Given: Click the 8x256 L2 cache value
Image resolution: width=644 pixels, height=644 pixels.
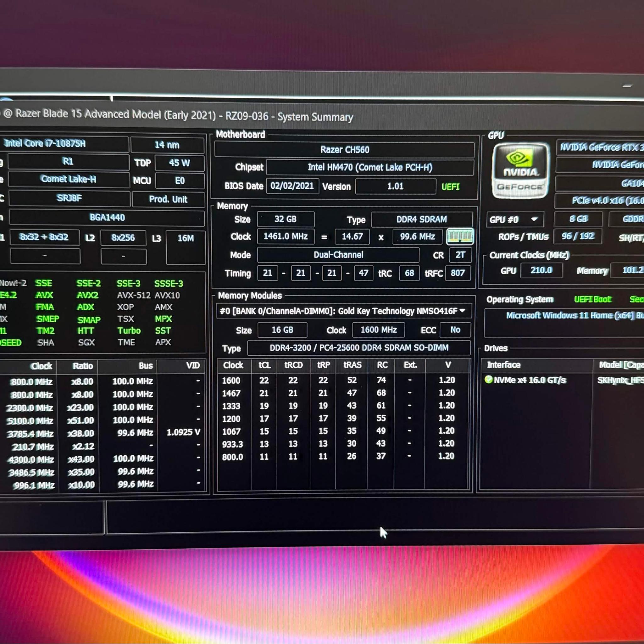Looking at the screenshot, I should (x=123, y=238).
